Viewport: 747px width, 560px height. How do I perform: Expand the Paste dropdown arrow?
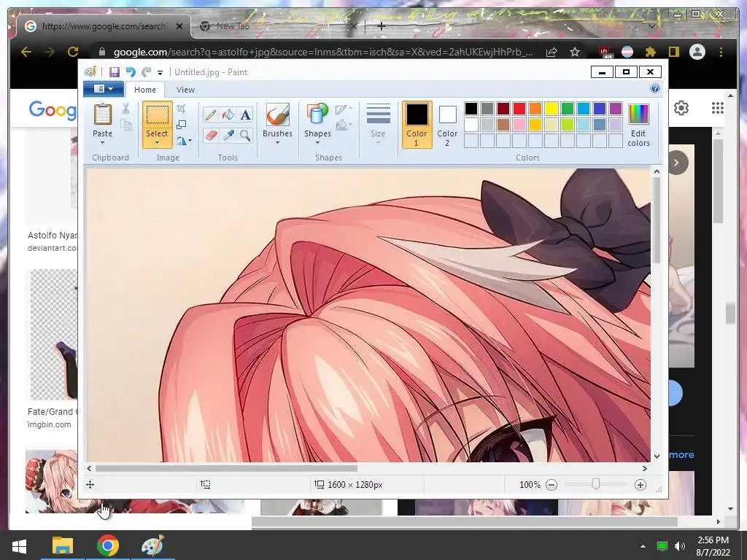102,142
